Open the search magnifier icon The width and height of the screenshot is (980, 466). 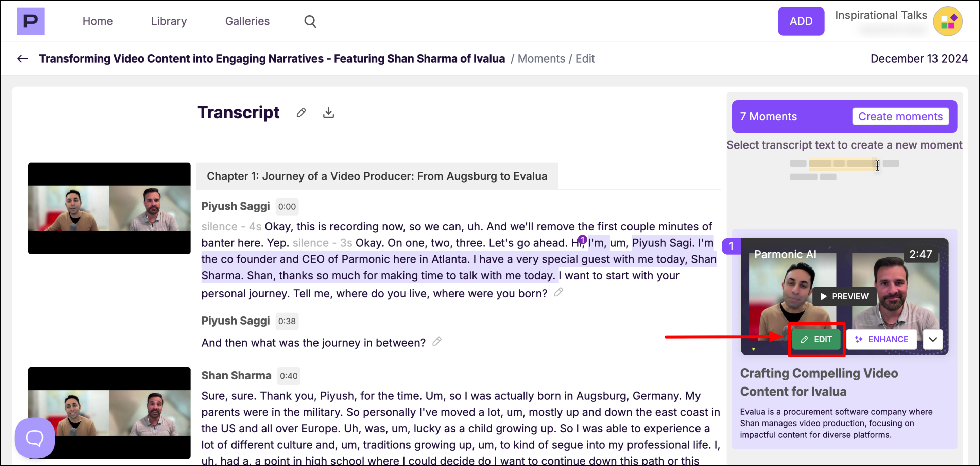pyautogui.click(x=310, y=21)
